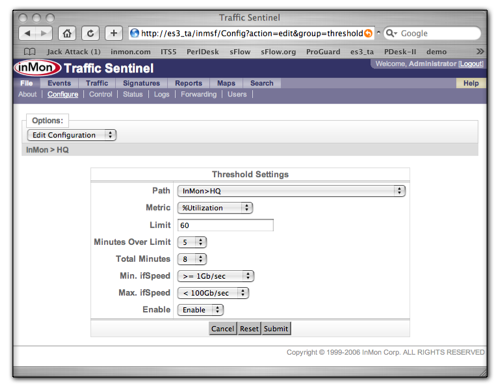Submit the threshold settings
This screenshot has width=500, height=387.
276,329
